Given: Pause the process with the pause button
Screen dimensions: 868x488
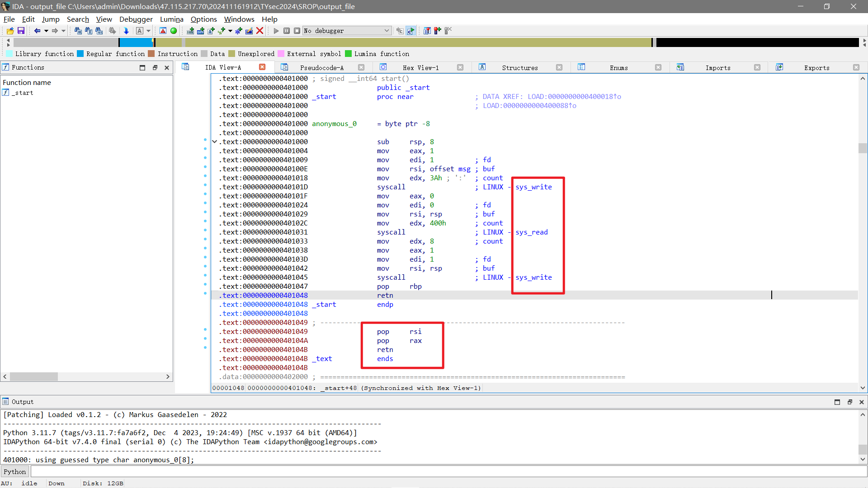Looking at the screenshot, I should 287,31.
